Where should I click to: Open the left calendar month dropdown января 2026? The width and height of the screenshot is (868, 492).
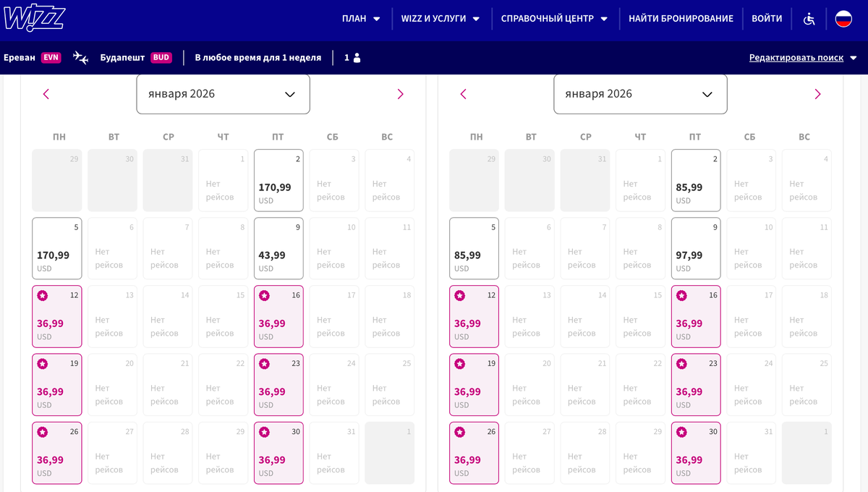click(x=222, y=94)
